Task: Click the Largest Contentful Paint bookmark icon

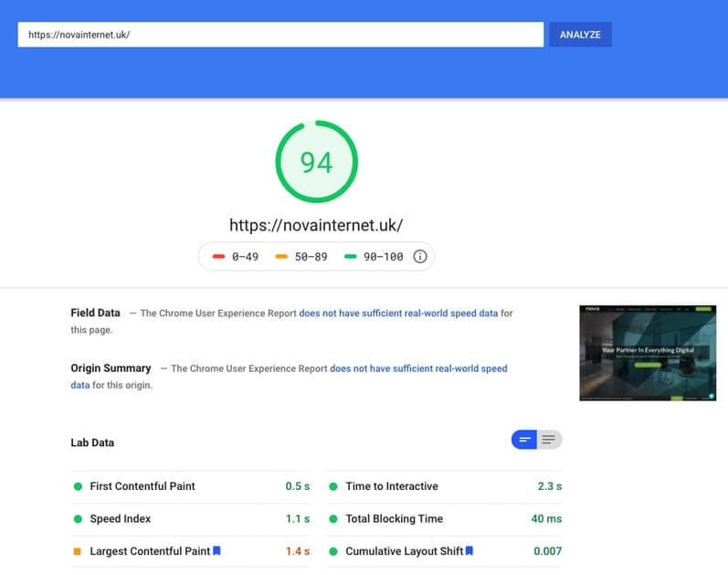Action: (216, 551)
